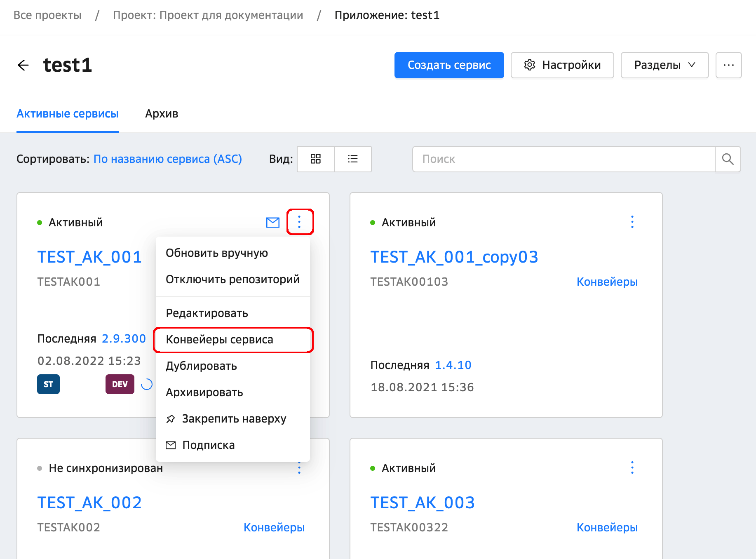Image resolution: width=756 pixels, height=559 pixels.
Task: Click the ST environment badge
Action: [x=48, y=384]
